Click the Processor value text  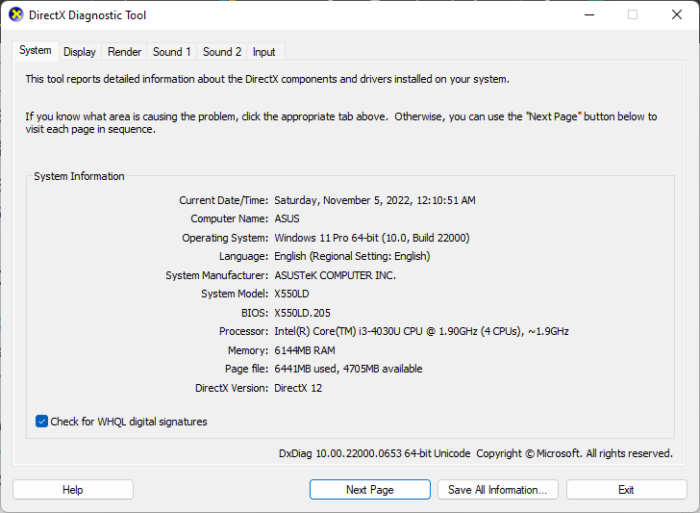[x=421, y=331]
